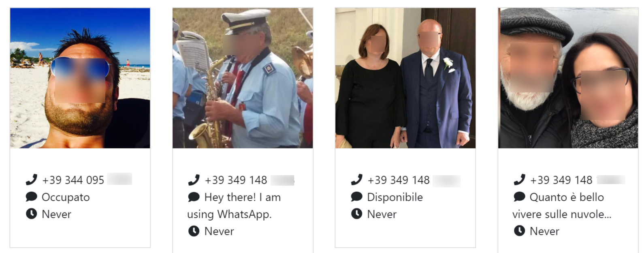Open the beach selfie profile photo

tap(80, 78)
